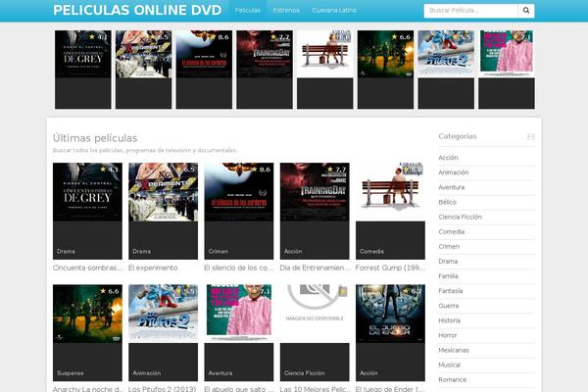Open Cincuenta sombras de Grey poster in grid
Image resolution: width=588 pixels, height=392 pixels.
click(x=87, y=211)
